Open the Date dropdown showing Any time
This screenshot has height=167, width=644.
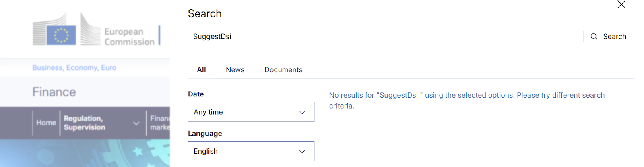tap(251, 112)
